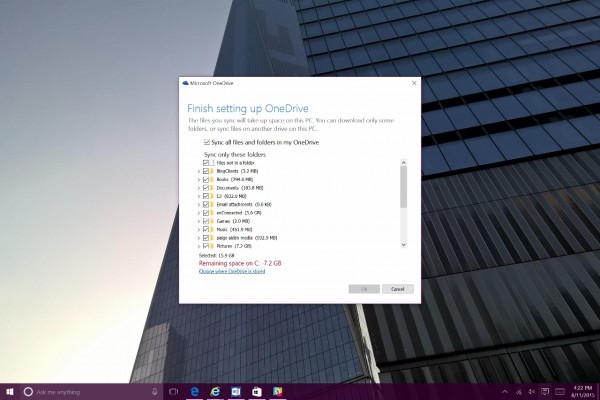Click the greyed-out OK button
Screen dimensions: 600x400
[x=364, y=289]
